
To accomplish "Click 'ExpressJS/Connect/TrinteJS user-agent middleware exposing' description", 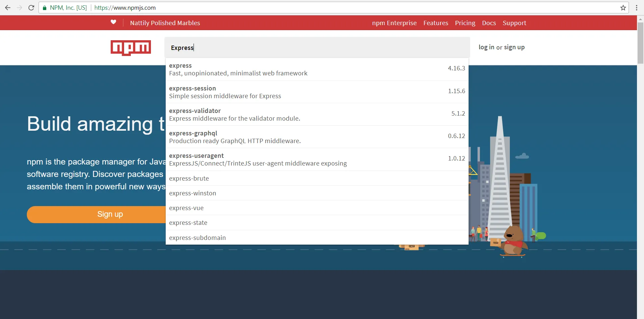I will [x=258, y=164].
